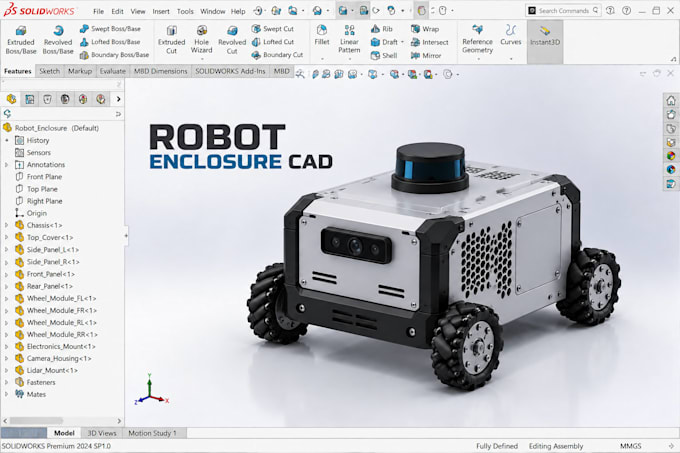Expand the Chassis<1> tree node
The width and height of the screenshot is (680, 453).
7,225
